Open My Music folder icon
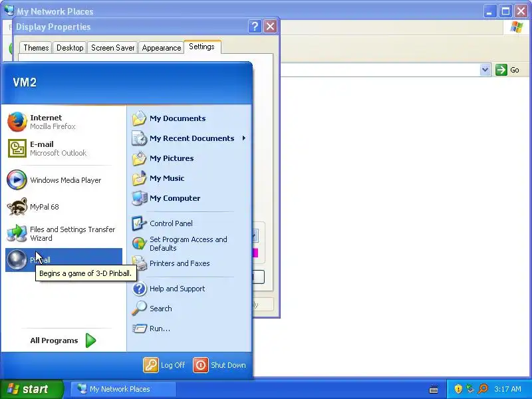532x399 pixels. [x=139, y=178]
